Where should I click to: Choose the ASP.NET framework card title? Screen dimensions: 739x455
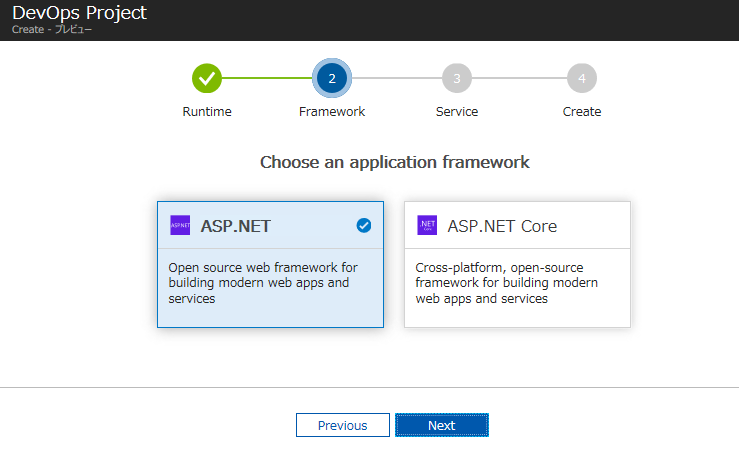coord(236,226)
